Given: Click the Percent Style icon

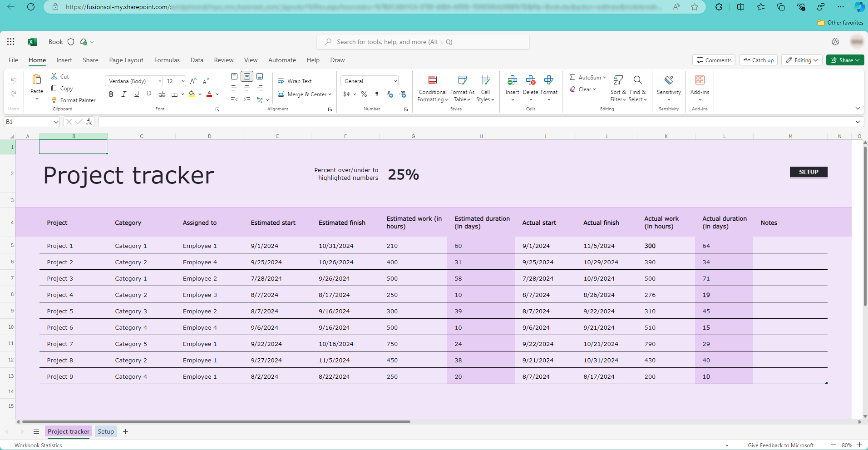Looking at the screenshot, I should (x=364, y=94).
